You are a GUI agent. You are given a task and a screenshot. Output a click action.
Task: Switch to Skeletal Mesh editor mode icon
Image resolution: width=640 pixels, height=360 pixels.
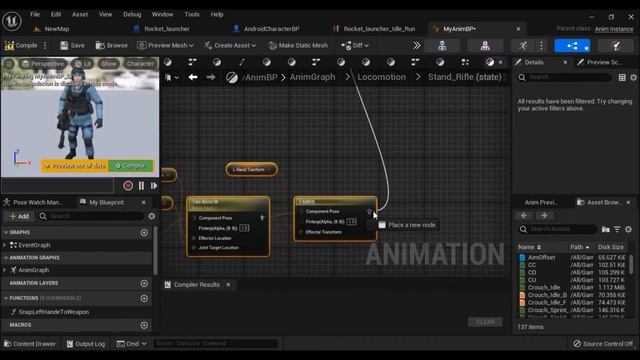[485, 46]
